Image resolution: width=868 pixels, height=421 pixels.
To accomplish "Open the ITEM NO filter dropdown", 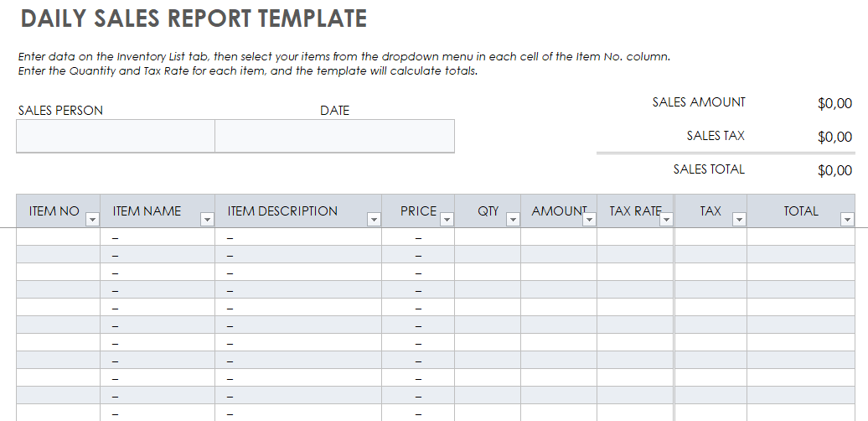I will [93, 220].
